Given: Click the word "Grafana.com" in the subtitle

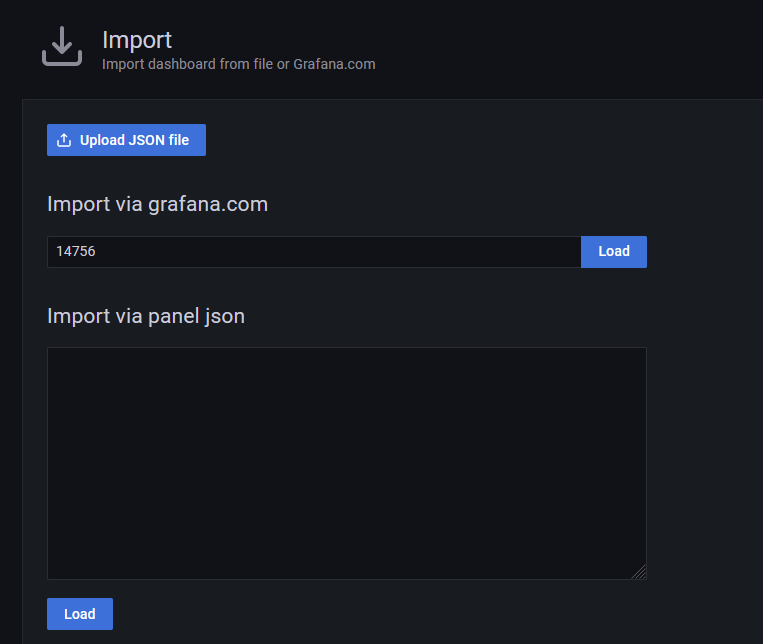Looking at the screenshot, I should click(x=334, y=64).
